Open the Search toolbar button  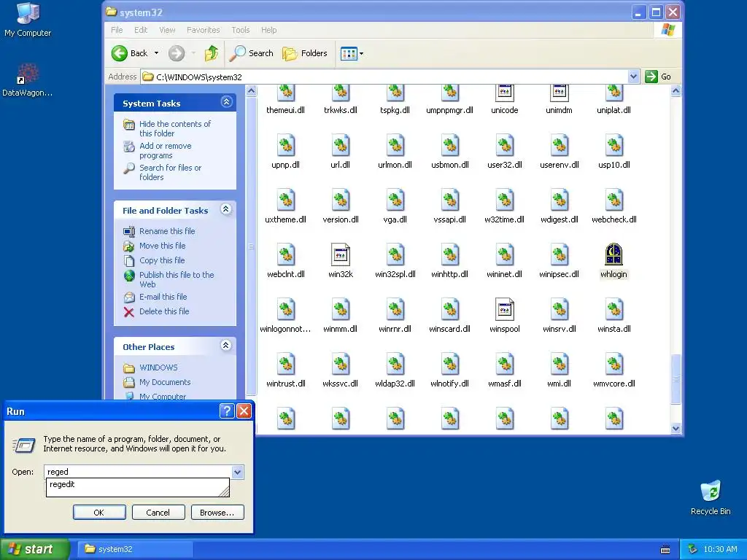251,53
